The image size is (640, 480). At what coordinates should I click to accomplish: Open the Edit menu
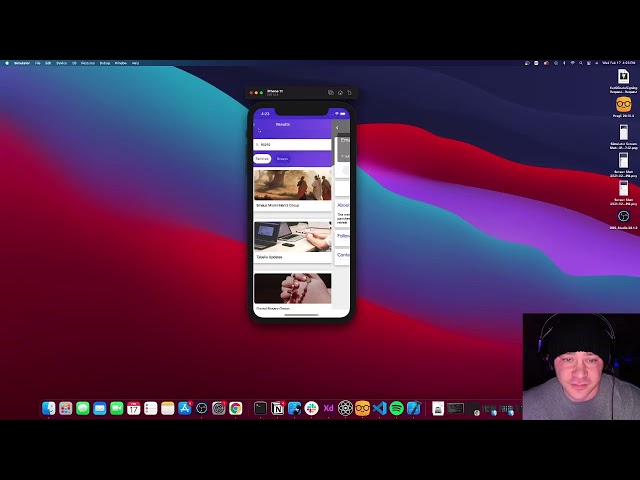pos(48,63)
